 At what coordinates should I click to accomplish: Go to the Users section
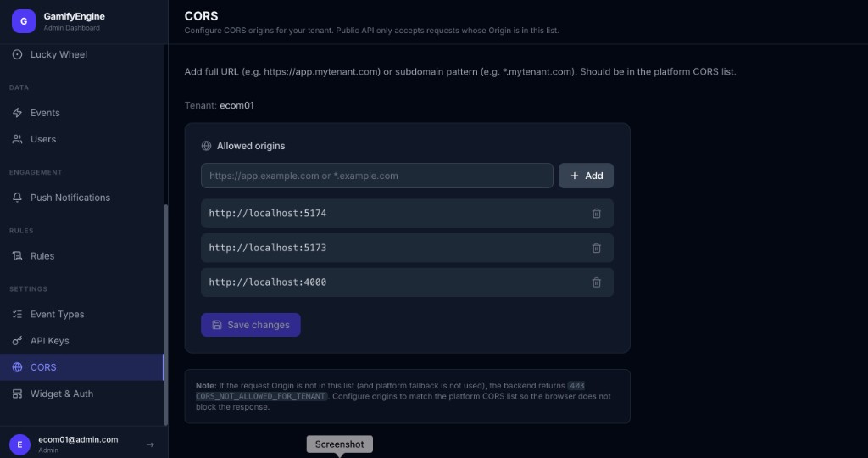[42, 139]
